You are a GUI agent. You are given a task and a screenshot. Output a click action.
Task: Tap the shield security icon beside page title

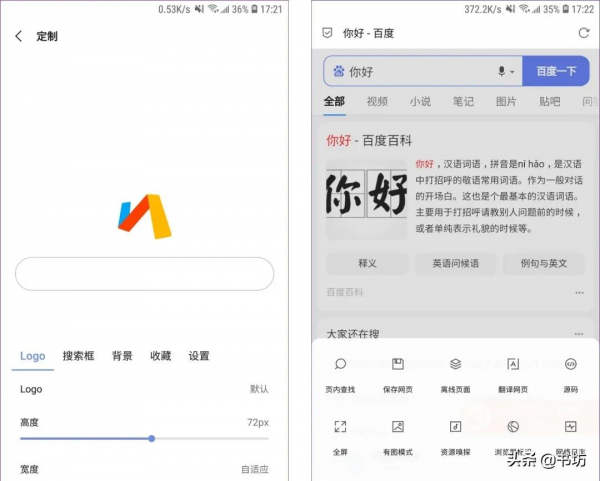327,33
